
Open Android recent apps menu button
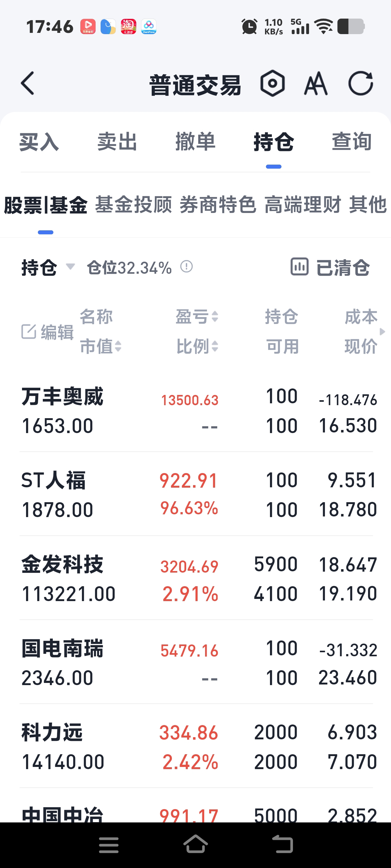coord(109,845)
